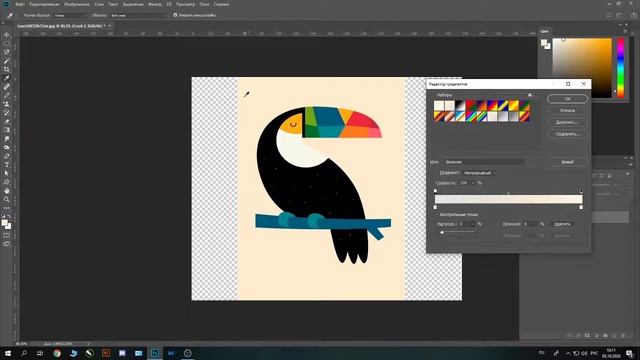Select the Rectangular Marquee tool
The width and height of the screenshot is (640, 360).
[7, 43]
